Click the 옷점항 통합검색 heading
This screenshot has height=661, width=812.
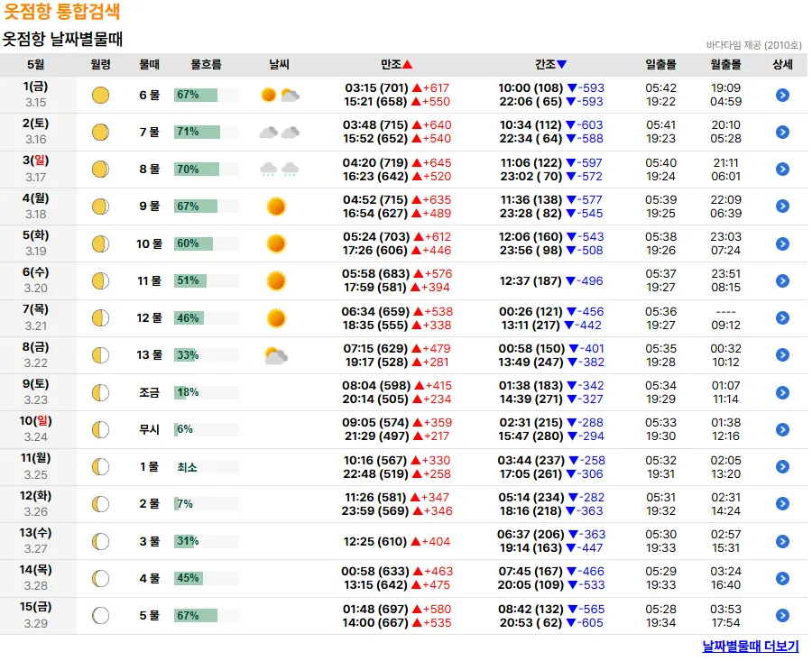[x=61, y=12]
